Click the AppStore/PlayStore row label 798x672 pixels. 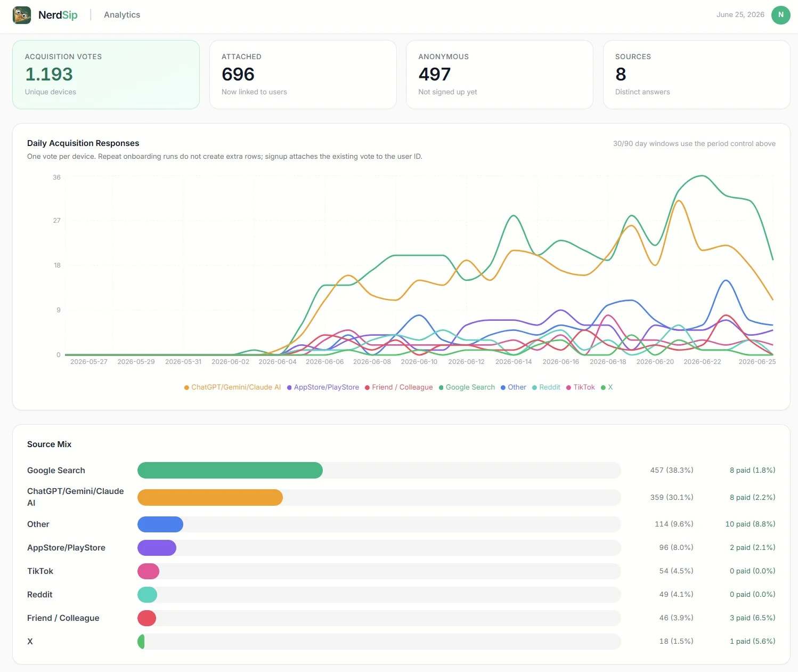pos(66,548)
